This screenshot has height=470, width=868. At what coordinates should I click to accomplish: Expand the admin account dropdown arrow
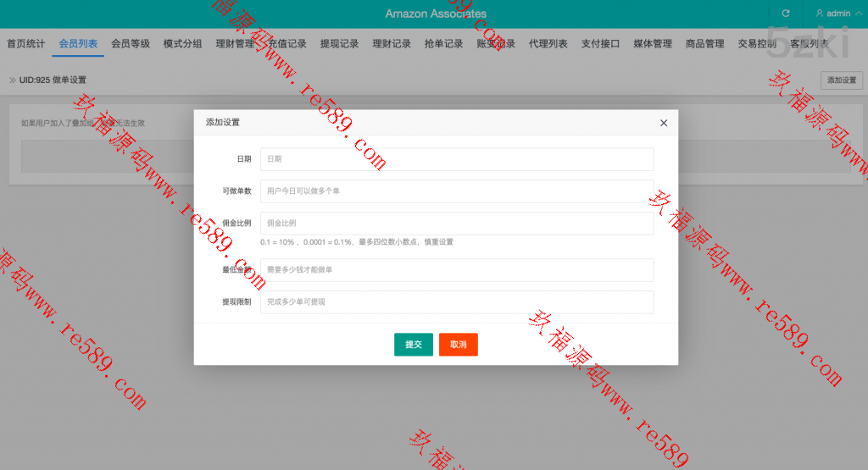(858, 14)
